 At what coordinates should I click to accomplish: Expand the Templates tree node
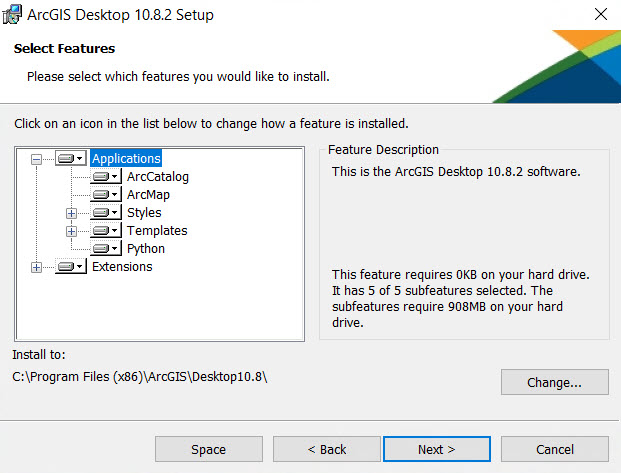pyautogui.click(x=71, y=231)
